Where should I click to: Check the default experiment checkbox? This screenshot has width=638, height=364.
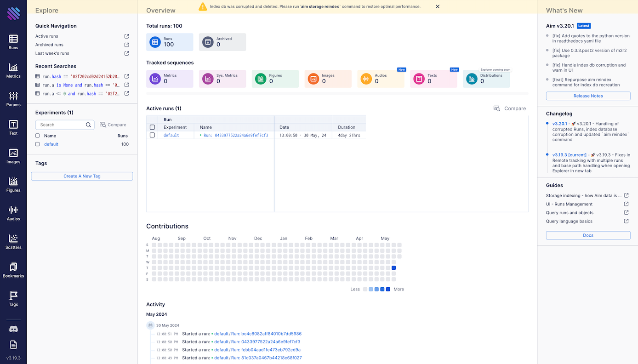[x=38, y=144]
